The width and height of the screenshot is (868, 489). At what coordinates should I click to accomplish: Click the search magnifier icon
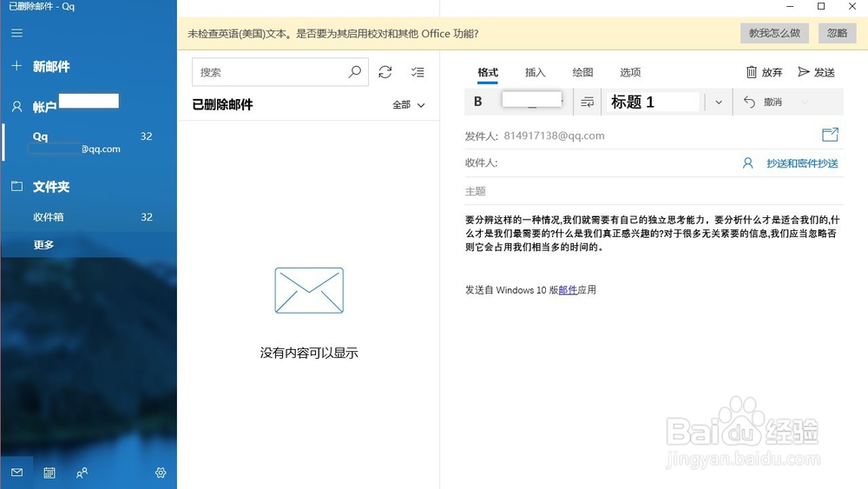click(x=355, y=72)
